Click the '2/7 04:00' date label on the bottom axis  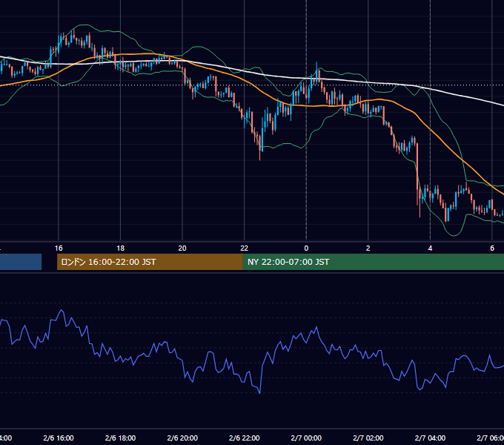coord(430,438)
